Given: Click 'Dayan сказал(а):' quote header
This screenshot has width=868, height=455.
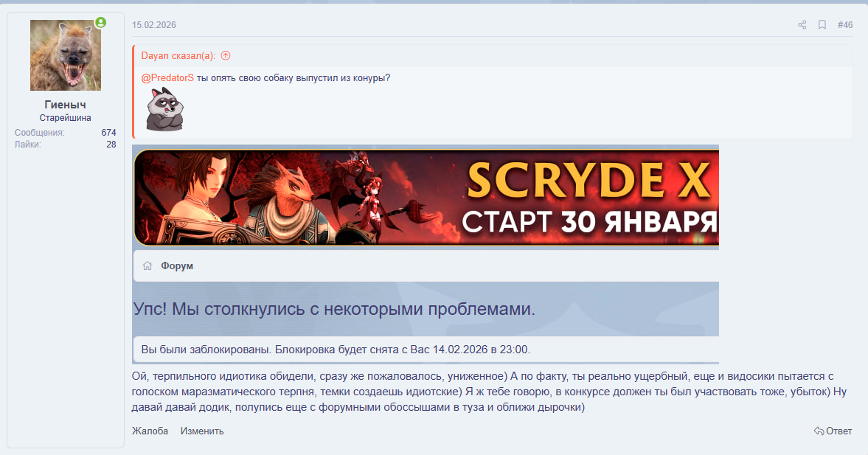Looking at the screenshot, I should click(x=178, y=55).
